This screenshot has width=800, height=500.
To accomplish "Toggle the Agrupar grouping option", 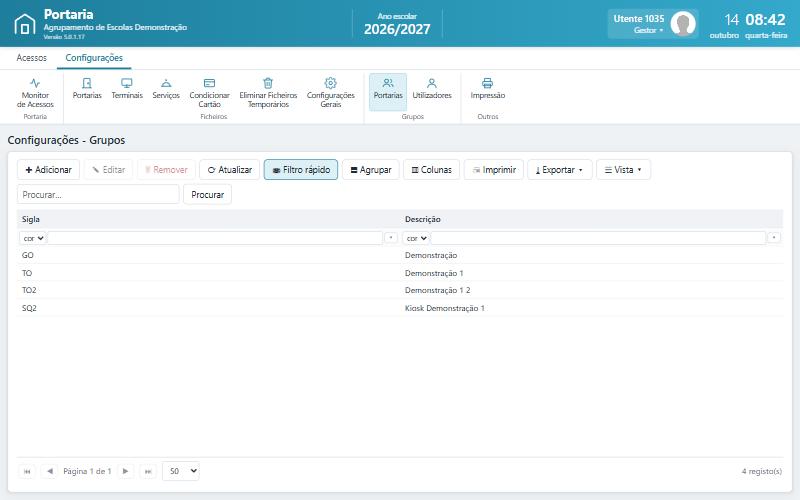I will [370, 169].
